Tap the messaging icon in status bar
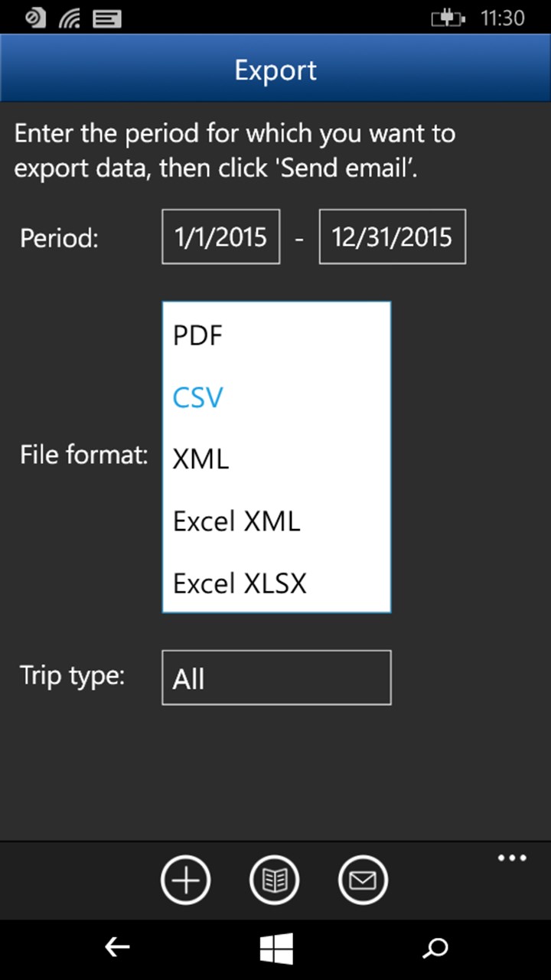The width and height of the screenshot is (551, 980). 106,18
